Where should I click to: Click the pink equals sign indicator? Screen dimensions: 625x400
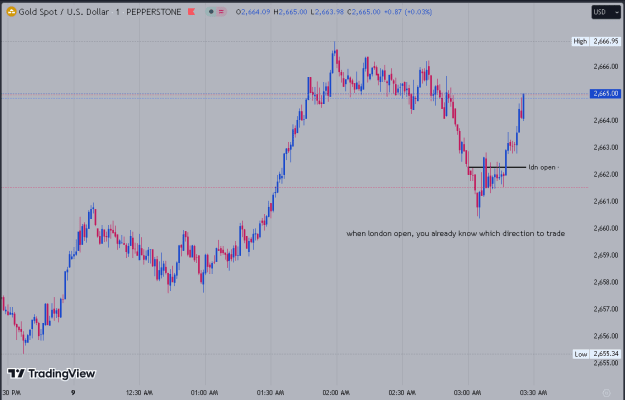pyautogui.click(x=221, y=12)
